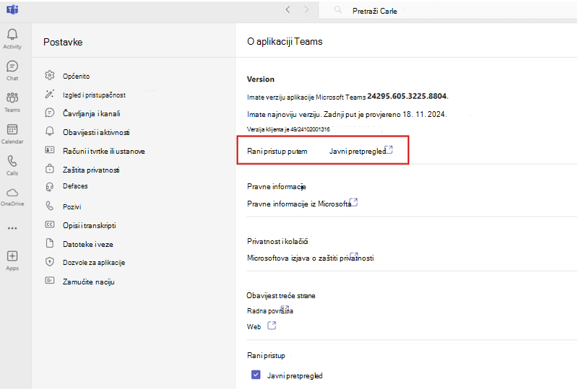Click the Obavijest treće strane heading

[x=281, y=295]
